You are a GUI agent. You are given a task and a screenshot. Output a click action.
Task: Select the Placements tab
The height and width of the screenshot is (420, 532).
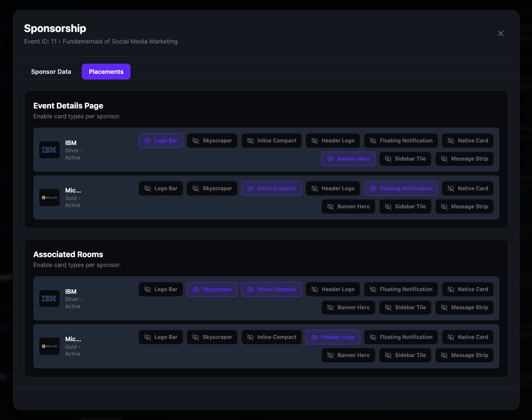coord(106,72)
